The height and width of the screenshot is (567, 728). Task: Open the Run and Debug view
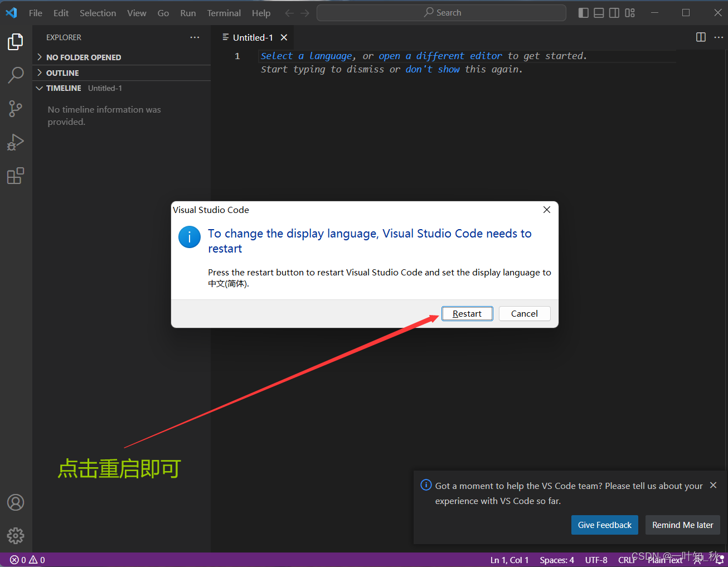pyautogui.click(x=16, y=142)
